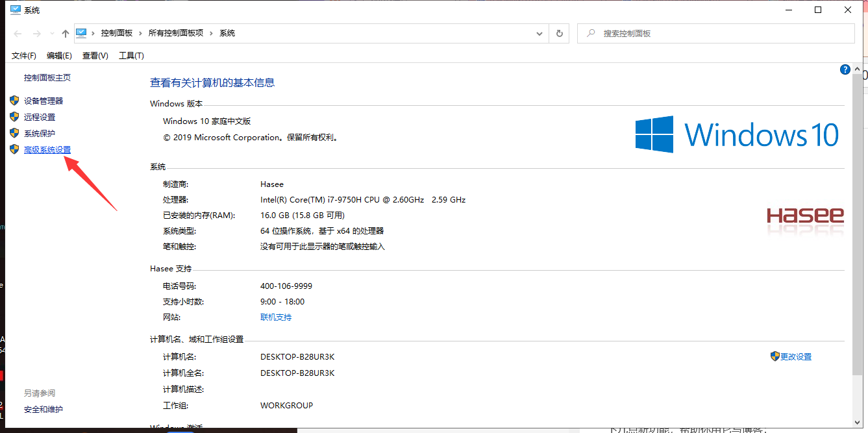Viewport: 868px width, 433px height.
Task: Click the computer icon in address bar
Action: coord(81,33)
